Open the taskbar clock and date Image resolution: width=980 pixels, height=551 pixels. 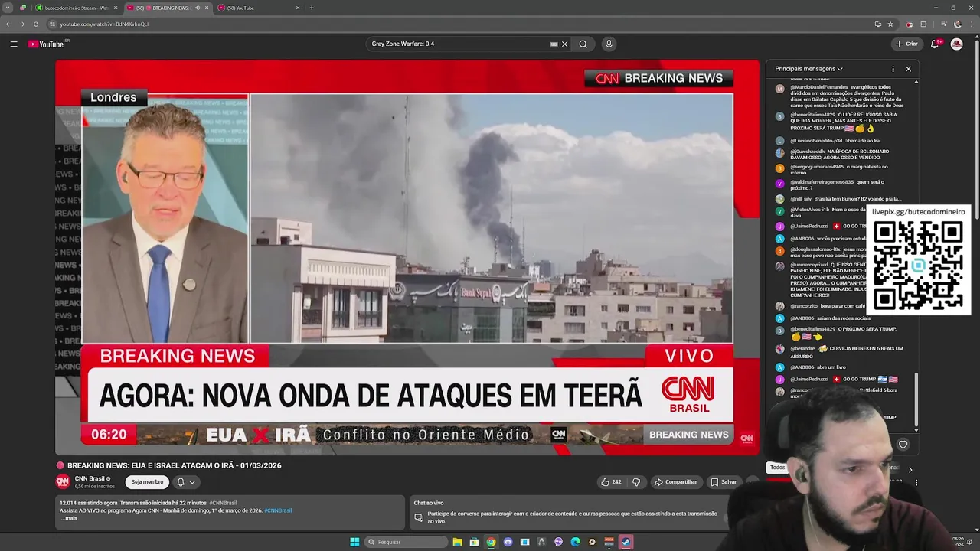click(x=958, y=542)
